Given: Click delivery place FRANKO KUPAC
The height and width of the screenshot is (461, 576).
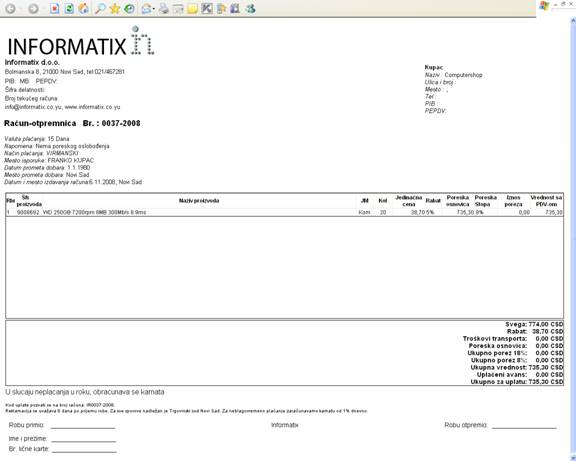Looking at the screenshot, I should [x=71, y=161].
